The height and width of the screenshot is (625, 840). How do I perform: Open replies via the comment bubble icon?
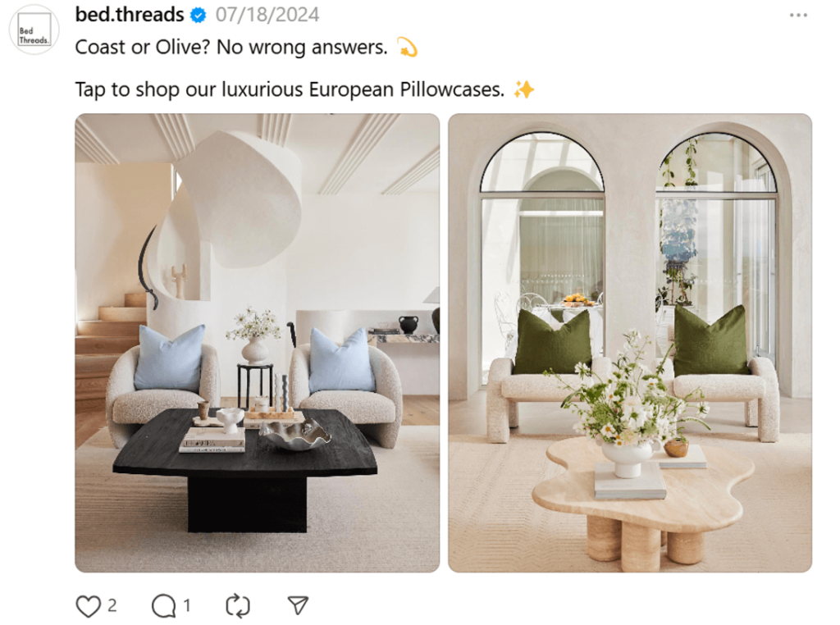coord(163,606)
